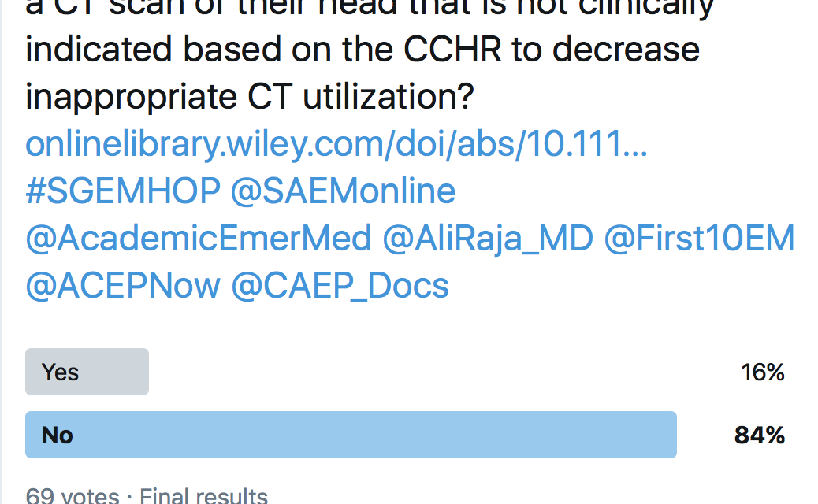This screenshot has width=818, height=504.
Task: Click the word indicated in tweet text
Action: [98, 50]
